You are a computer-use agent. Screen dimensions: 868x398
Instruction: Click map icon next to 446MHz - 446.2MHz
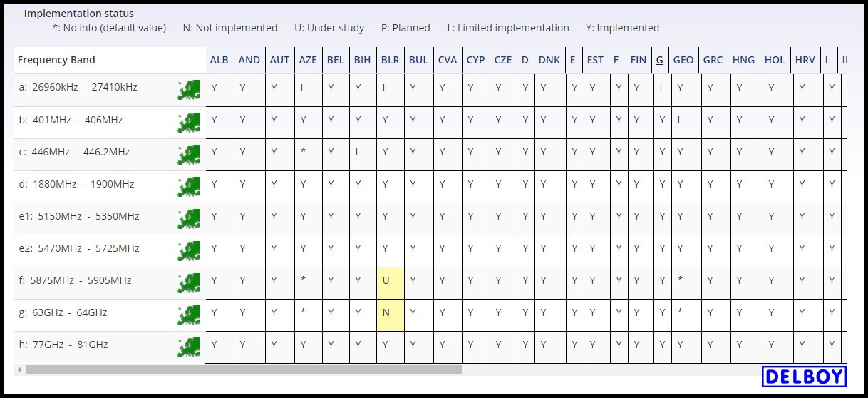click(189, 154)
